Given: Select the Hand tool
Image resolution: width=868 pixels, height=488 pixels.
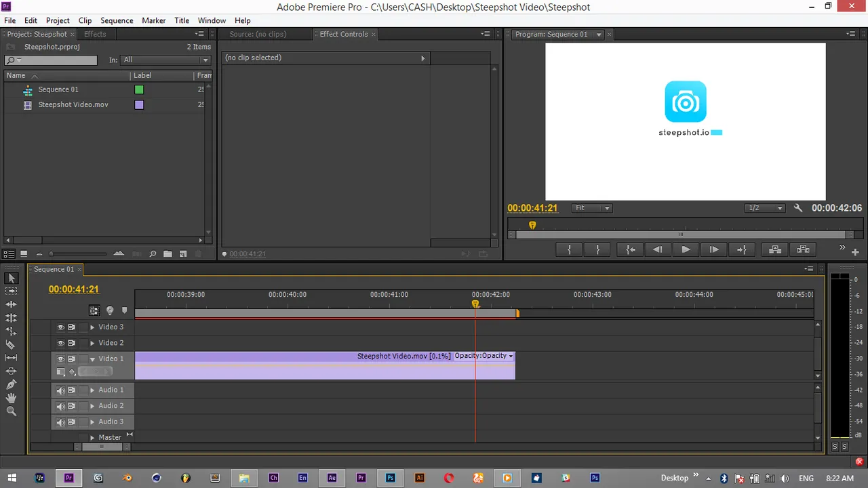Looking at the screenshot, I should [x=11, y=398].
